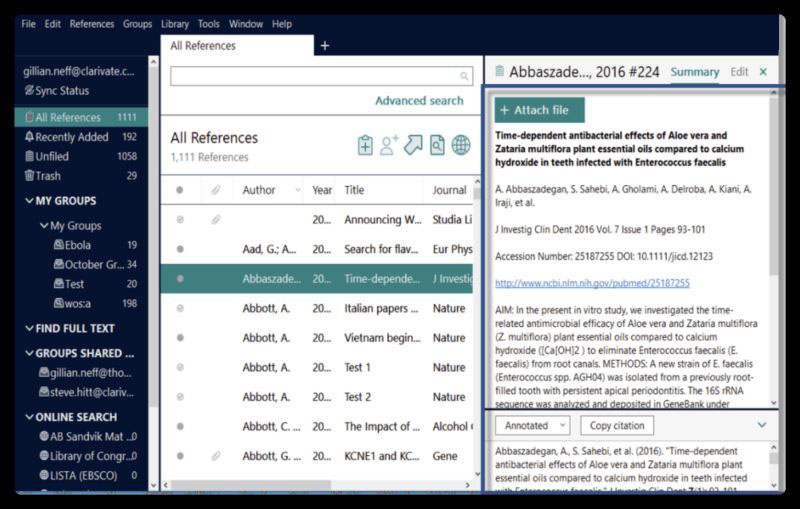Click paperclip icon on KCNE1 and KC... row
This screenshot has width=800, height=509.
click(x=216, y=456)
